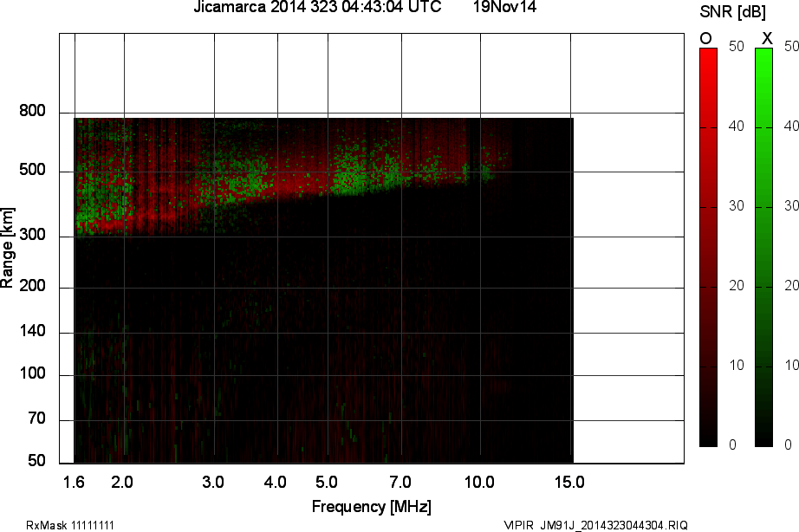The width and height of the screenshot is (799, 532).
Task: Click the ionogram echo trace plot area
Action: pyautogui.click(x=323, y=290)
